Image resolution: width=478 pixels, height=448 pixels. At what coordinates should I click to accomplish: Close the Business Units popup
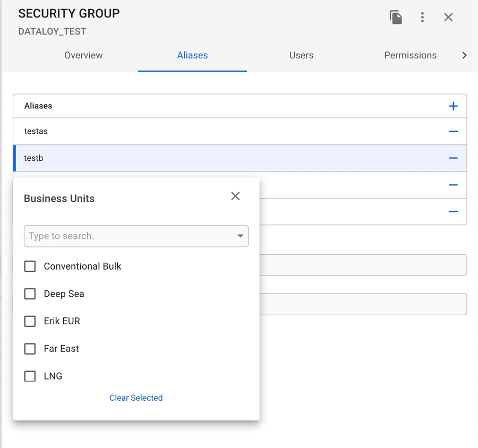coord(235,196)
